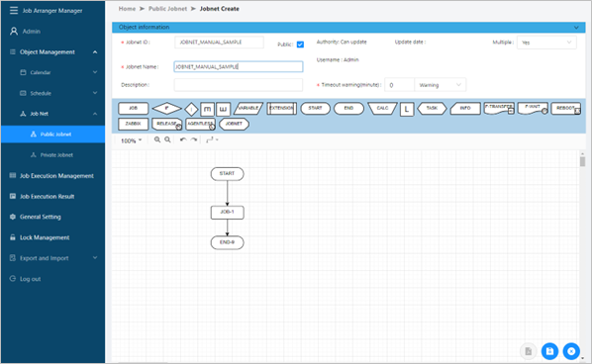Click the blue save floppy button
Screen dimensions: 592x364
point(549,351)
